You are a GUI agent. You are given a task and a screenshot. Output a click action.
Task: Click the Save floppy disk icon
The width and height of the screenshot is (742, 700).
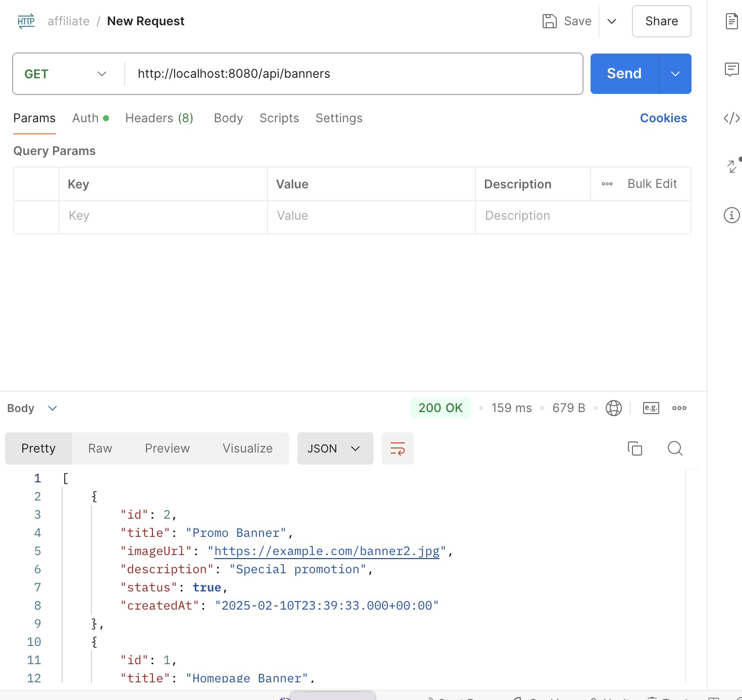[549, 21]
